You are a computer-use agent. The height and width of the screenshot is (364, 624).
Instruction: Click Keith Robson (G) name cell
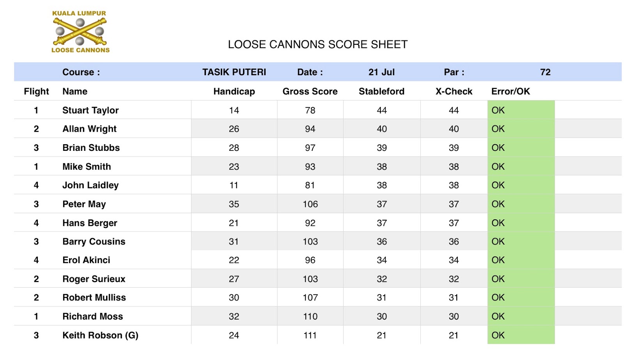pos(100,335)
